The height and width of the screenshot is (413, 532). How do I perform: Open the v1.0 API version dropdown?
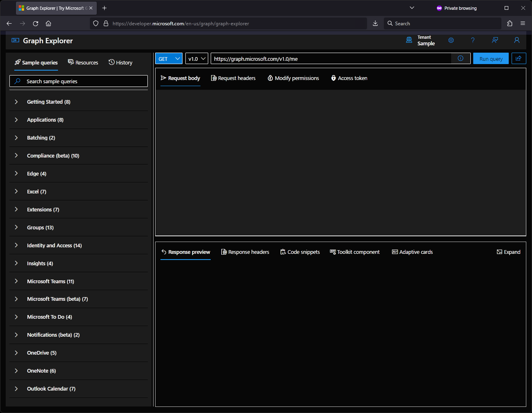point(196,58)
